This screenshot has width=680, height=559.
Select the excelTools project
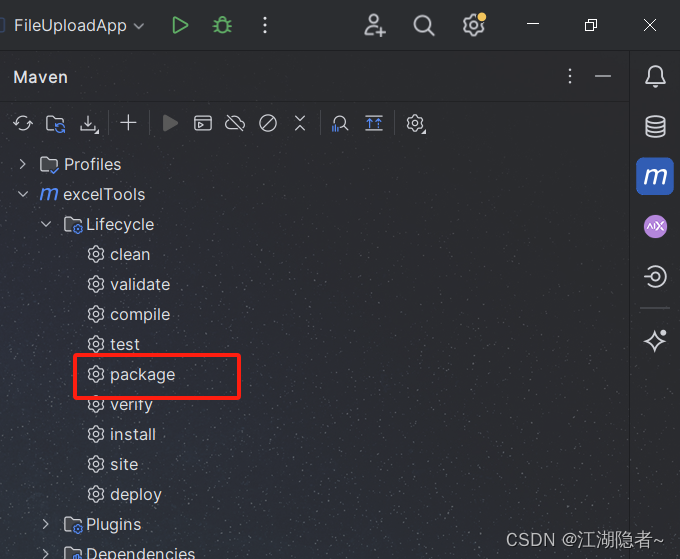tap(92, 194)
